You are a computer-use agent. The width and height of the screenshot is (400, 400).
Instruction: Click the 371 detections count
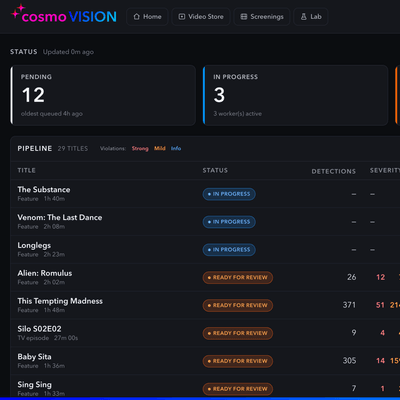(x=349, y=305)
